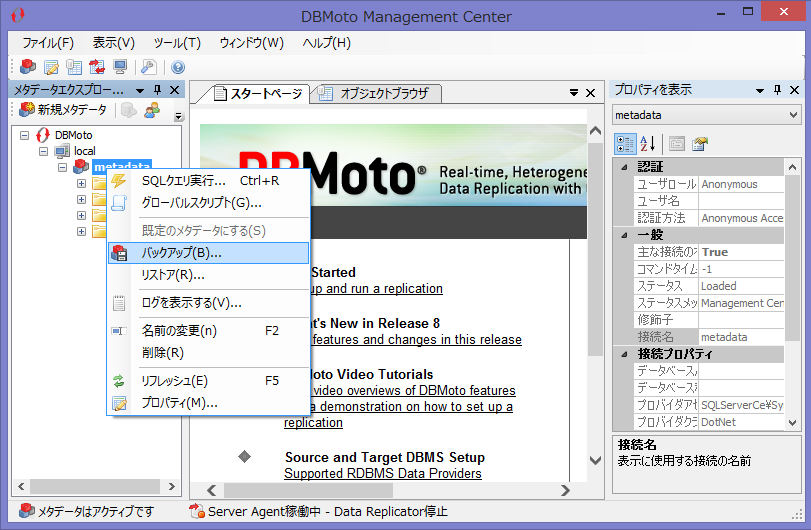This screenshot has height=530, width=811.
Task: Open help via the question mark icon
Action: 178,67
